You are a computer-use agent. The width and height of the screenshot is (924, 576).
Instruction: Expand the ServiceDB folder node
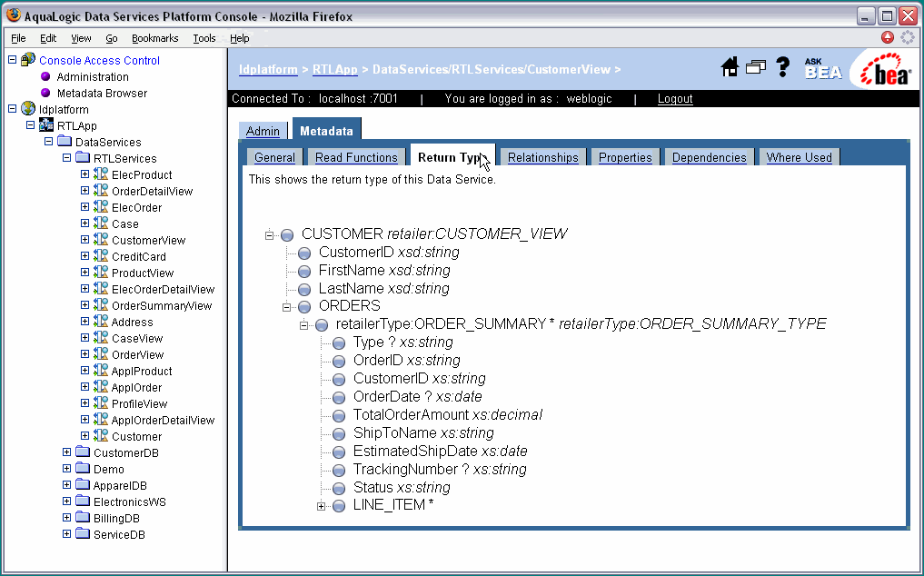tap(66, 533)
